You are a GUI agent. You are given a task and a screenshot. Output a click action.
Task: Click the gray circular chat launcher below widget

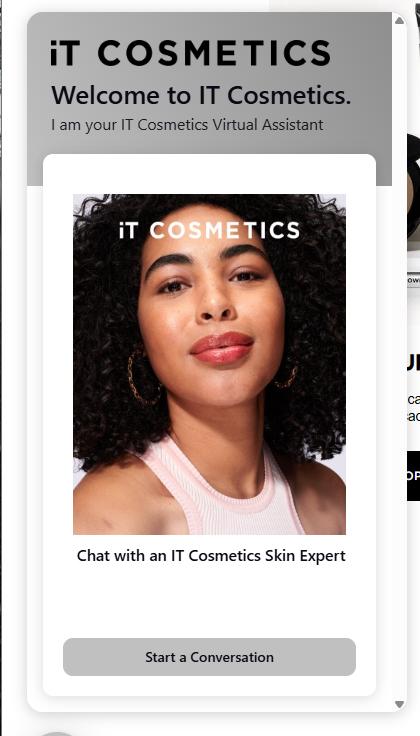click(57, 734)
